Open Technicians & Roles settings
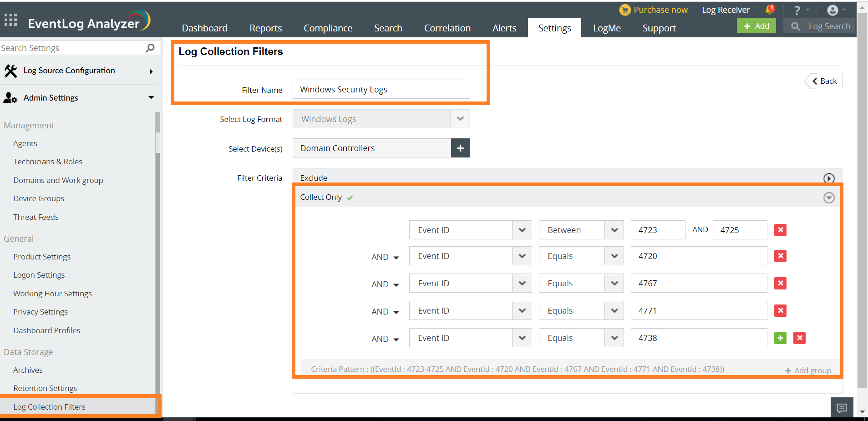 [x=48, y=162]
